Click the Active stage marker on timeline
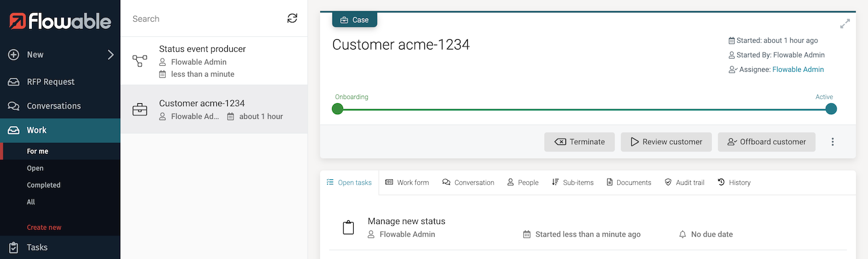The image size is (868, 259). point(831,109)
